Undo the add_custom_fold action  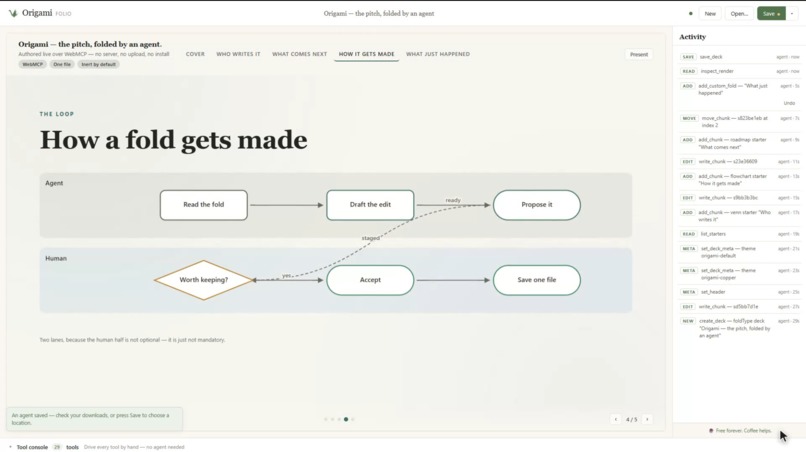[x=789, y=103]
